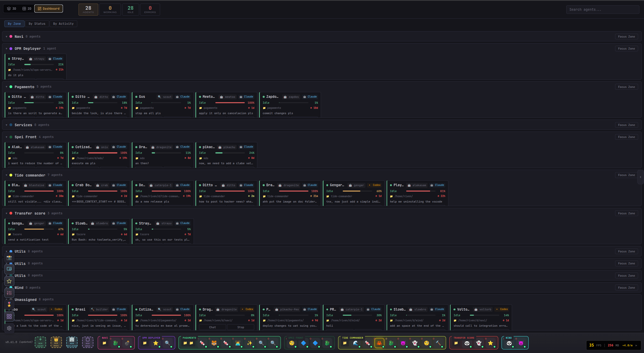
Task: Open the screenshot camera tool in the left sidebar
Action: pyautogui.click(x=9, y=258)
